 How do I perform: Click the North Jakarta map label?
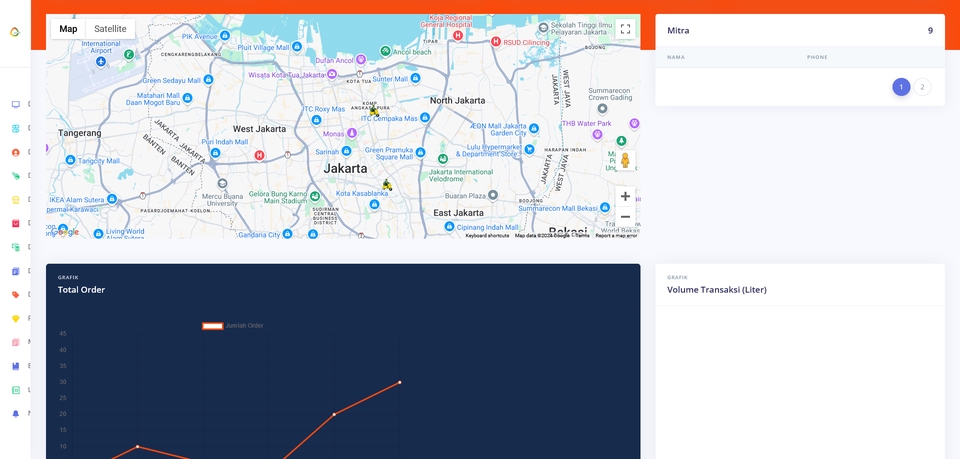[x=457, y=100]
